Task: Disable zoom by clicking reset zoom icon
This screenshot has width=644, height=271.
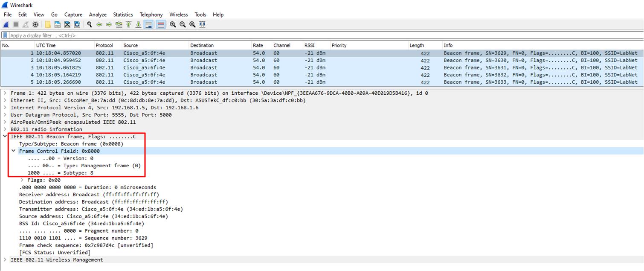Action: [192, 24]
